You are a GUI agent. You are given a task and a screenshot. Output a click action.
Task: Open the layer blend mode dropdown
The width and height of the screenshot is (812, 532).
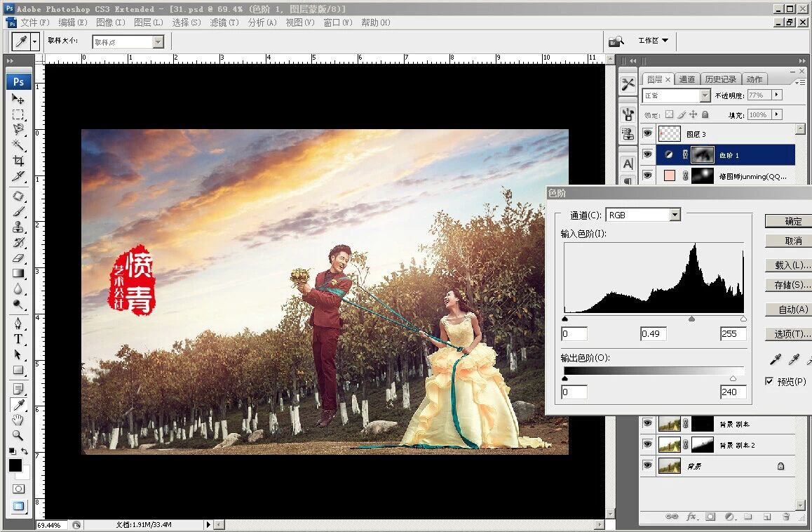705,95
